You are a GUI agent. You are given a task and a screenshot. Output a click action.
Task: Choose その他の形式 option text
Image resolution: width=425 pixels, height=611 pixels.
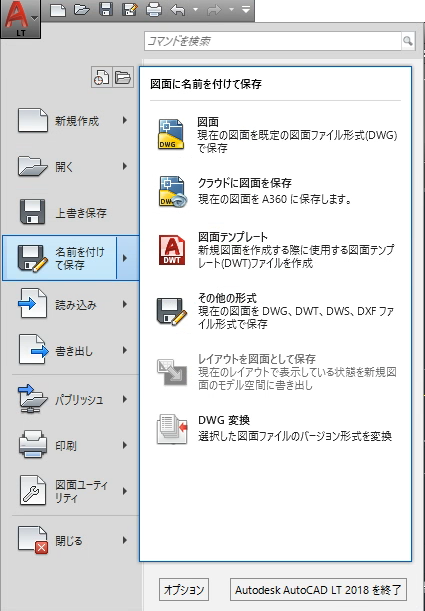[227, 298]
